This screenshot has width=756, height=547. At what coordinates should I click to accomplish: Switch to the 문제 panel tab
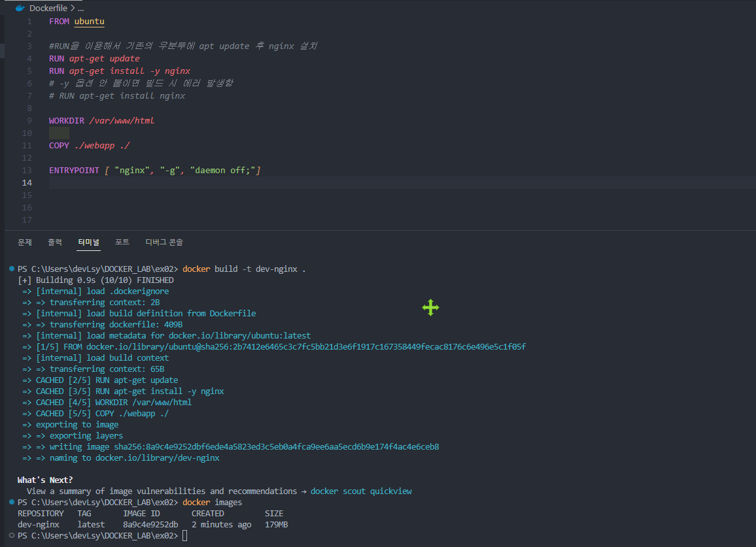tap(24, 242)
